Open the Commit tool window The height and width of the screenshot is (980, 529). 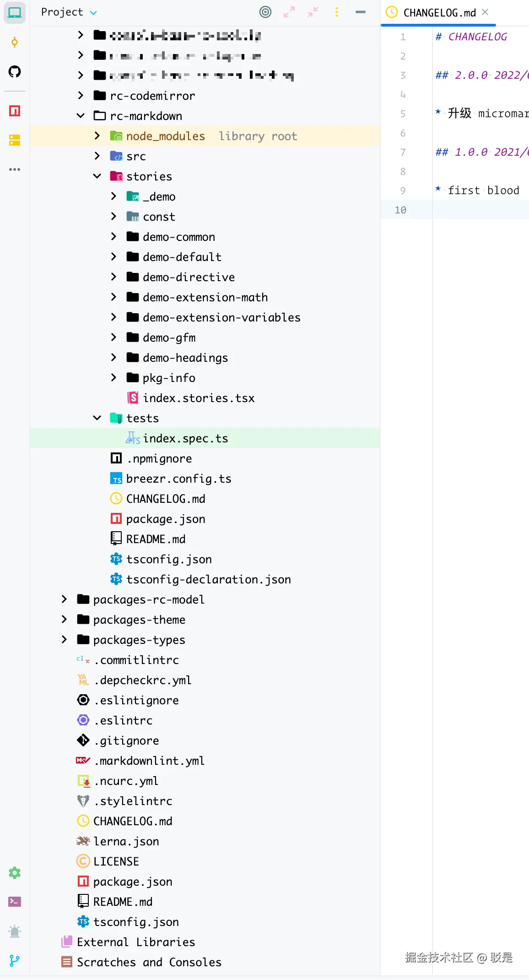tap(15, 43)
